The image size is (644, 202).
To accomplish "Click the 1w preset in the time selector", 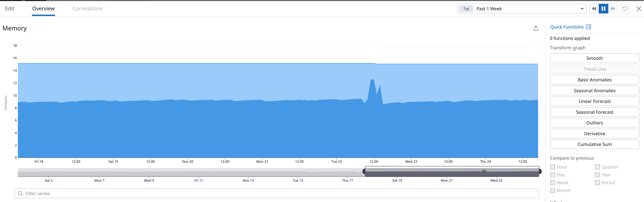I will [466, 9].
